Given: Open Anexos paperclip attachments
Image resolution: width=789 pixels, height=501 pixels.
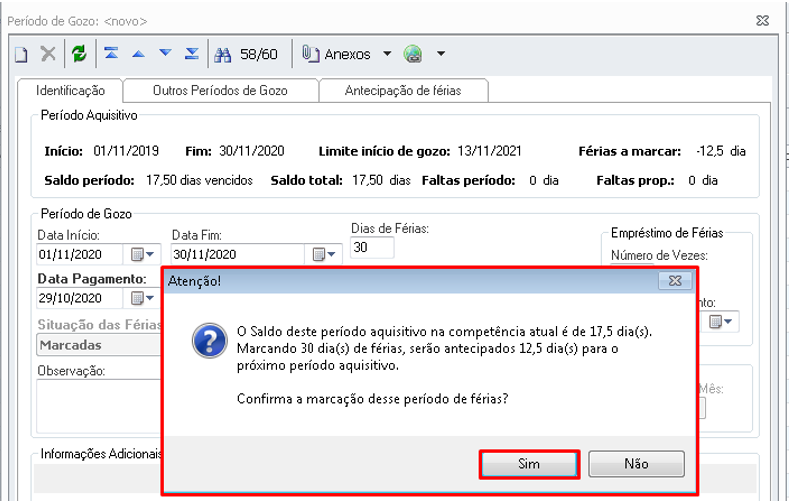Looking at the screenshot, I should (336, 54).
